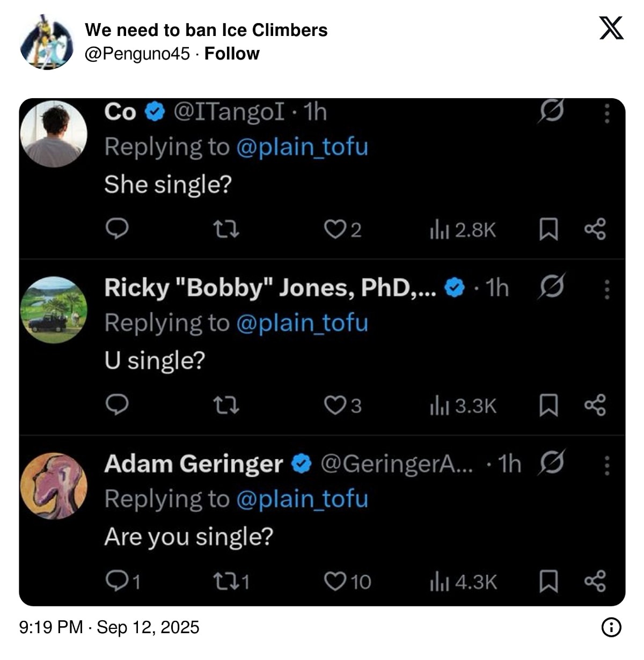Reply to the "She single?" tweet

pyautogui.click(x=116, y=230)
